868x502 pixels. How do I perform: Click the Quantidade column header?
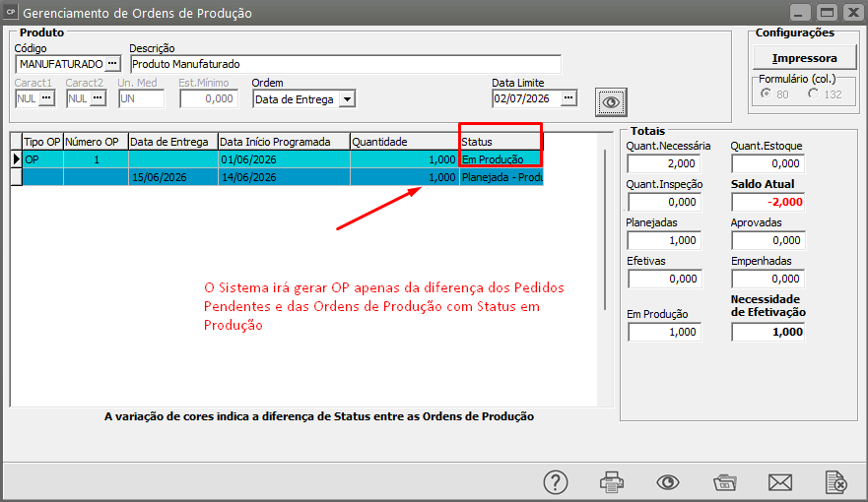click(405, 142)
